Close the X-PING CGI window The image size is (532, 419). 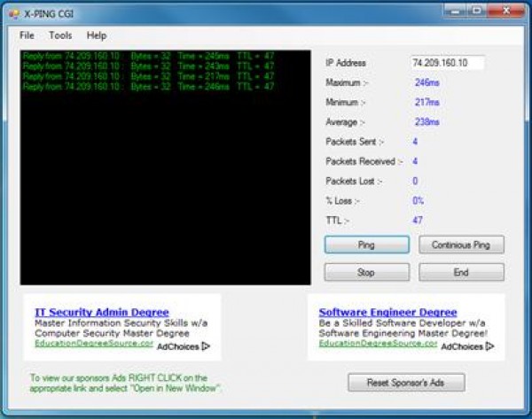point(506,12)
